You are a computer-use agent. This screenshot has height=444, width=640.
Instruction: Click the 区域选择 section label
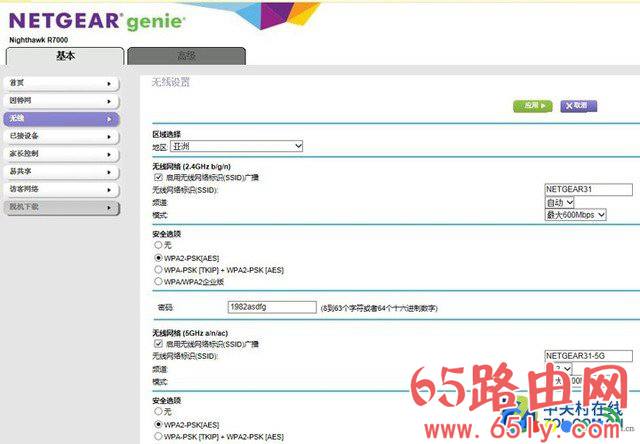tap(166, 134)
